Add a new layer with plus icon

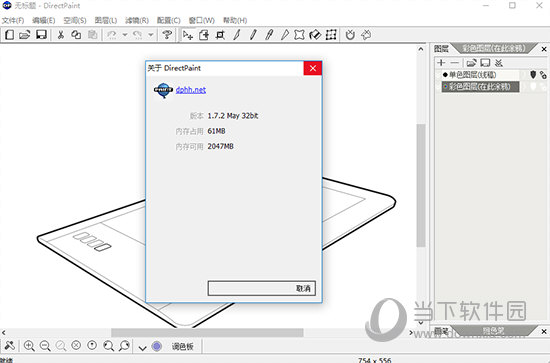coord(441,62)
